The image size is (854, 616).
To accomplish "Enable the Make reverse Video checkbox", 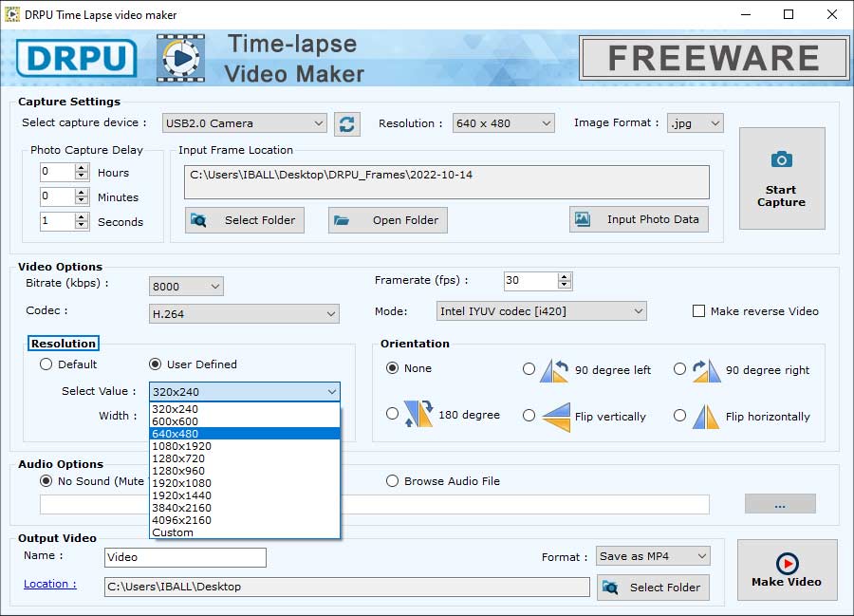I will point(698,311).
